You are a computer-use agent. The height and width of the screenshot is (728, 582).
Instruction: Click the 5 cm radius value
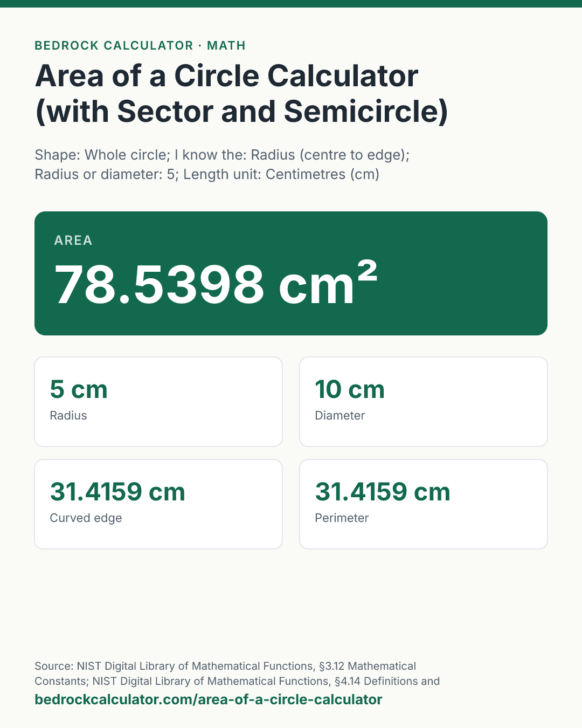pyautogui.click(x=79, y=389)
